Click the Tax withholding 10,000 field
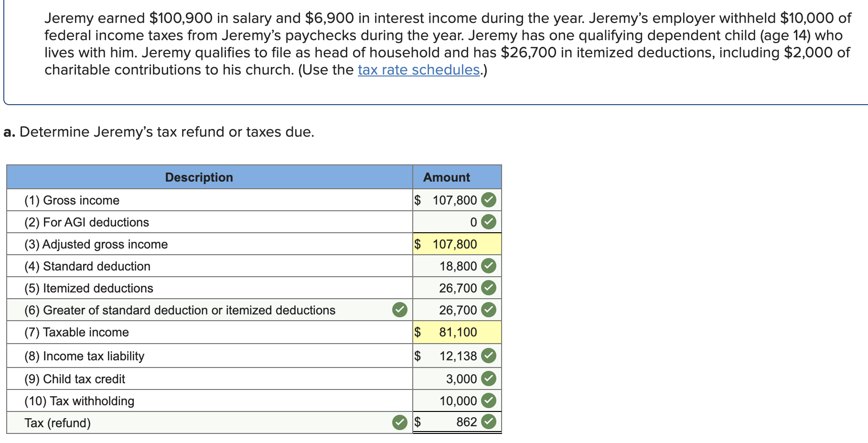Screen dimensions: 868x443 (457, 400)
